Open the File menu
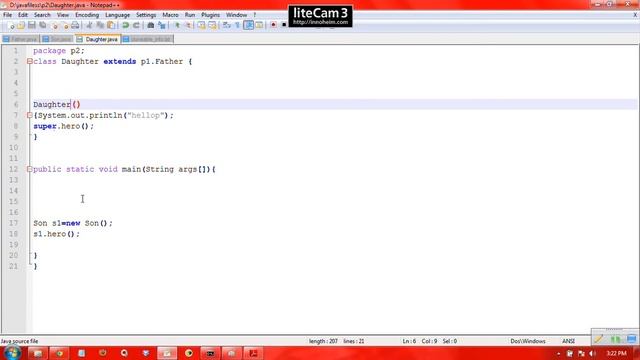The image size is (640, 360). (7, 15)
